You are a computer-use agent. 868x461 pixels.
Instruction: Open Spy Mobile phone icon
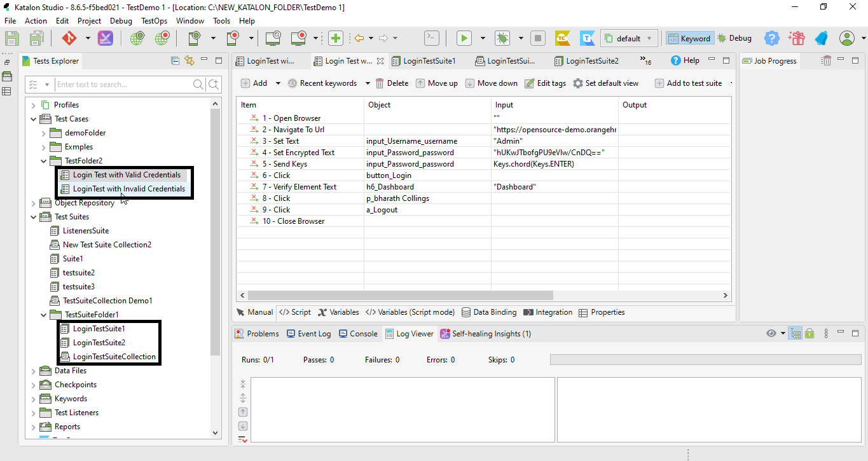tap(195, 38)
